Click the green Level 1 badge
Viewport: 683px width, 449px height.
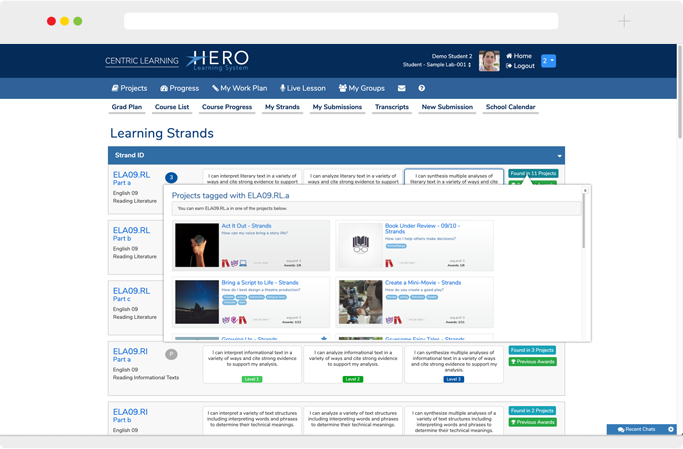click(x=252, y=379)
